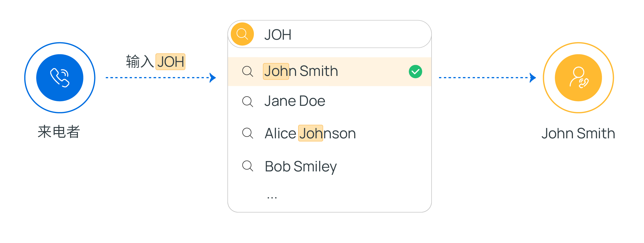The width and height of the screenshot is (644, 243).
Task: Click the magnifier icon beside John Smith
Action: coord(247,71)
